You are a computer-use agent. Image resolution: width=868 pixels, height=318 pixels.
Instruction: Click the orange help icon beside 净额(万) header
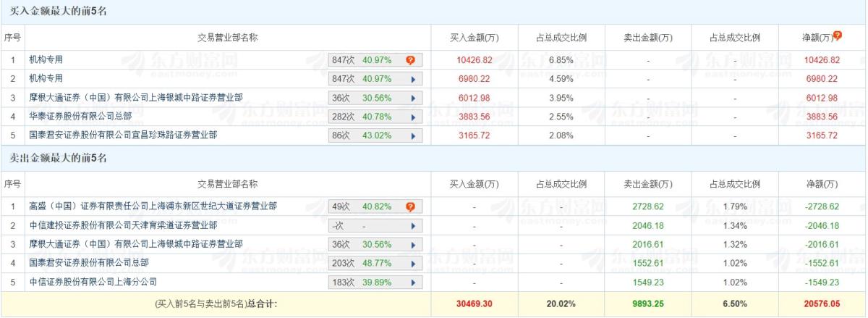click(x=838, y=35)
